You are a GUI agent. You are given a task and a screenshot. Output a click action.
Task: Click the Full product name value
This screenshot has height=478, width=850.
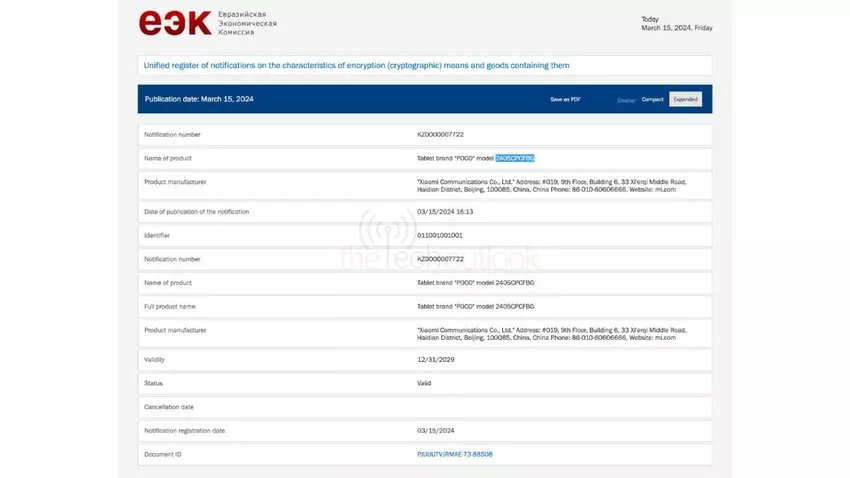tap(475, 306)
